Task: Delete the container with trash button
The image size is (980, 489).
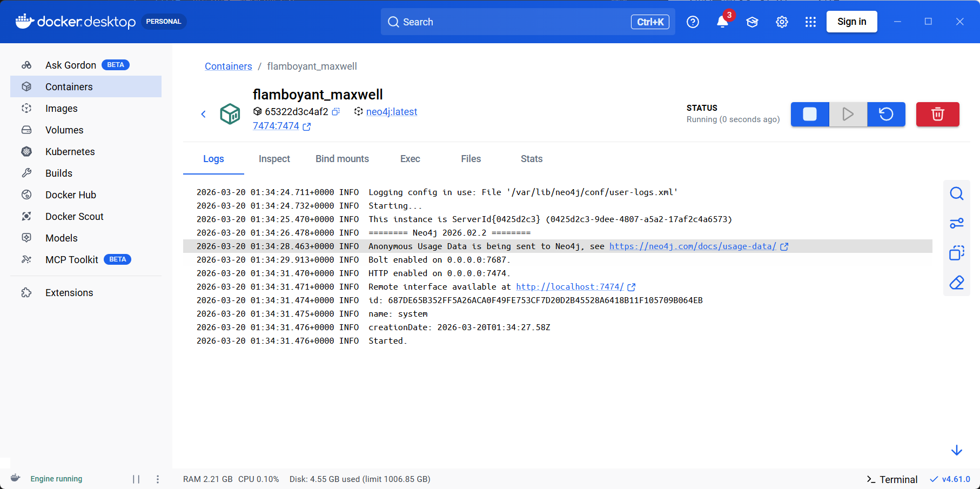Action: (938, 114)
